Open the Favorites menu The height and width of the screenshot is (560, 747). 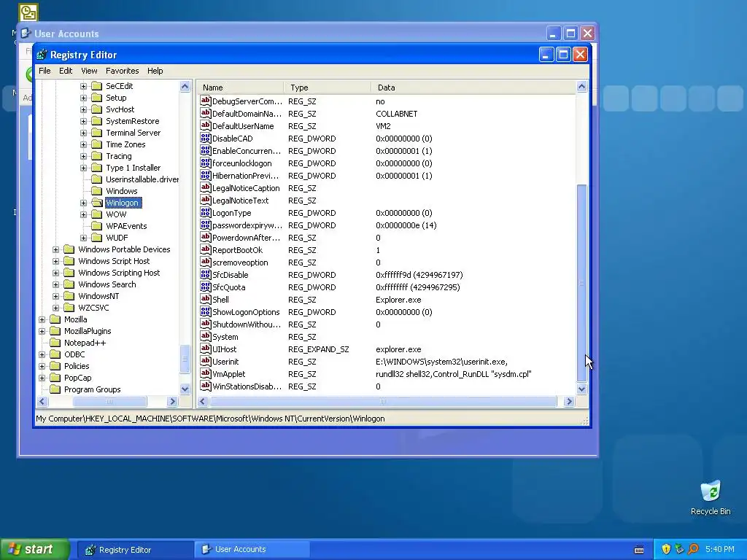click(x=123, y=71)
